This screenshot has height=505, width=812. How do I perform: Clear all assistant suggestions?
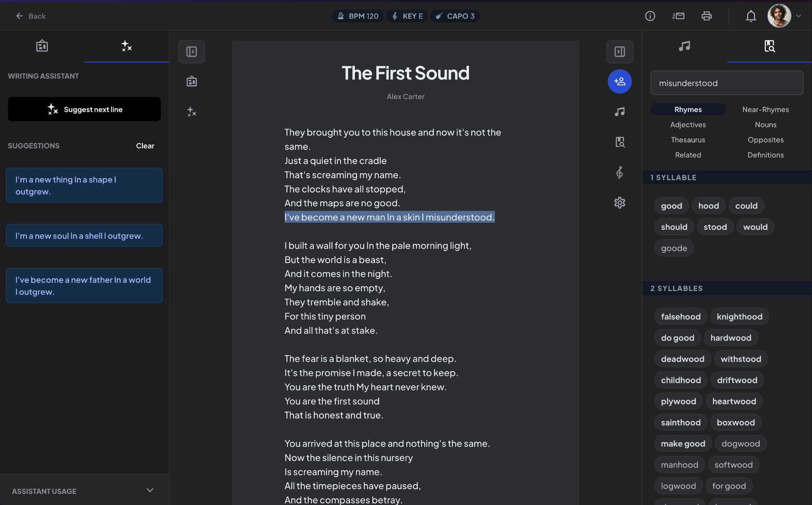[x=145, y=146]
